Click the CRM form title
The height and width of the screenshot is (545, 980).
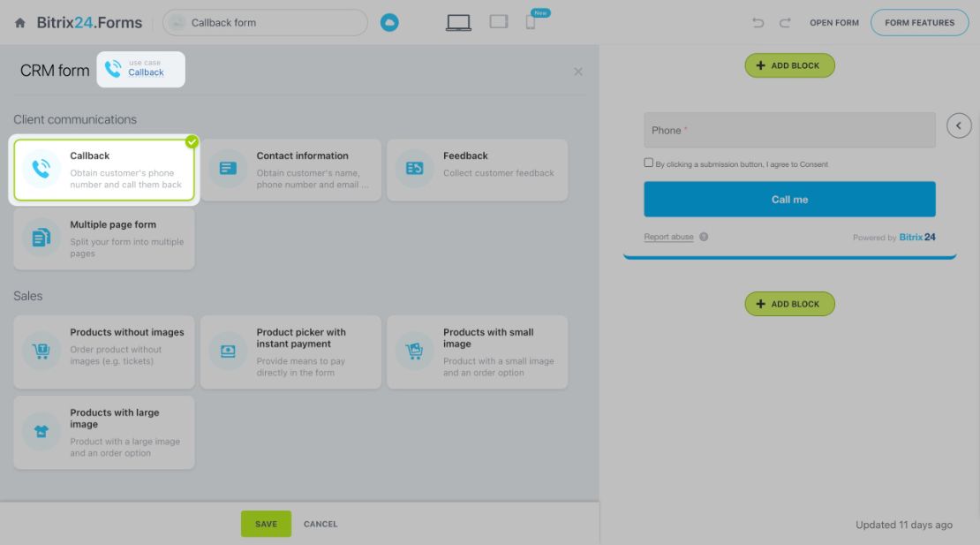55,71
